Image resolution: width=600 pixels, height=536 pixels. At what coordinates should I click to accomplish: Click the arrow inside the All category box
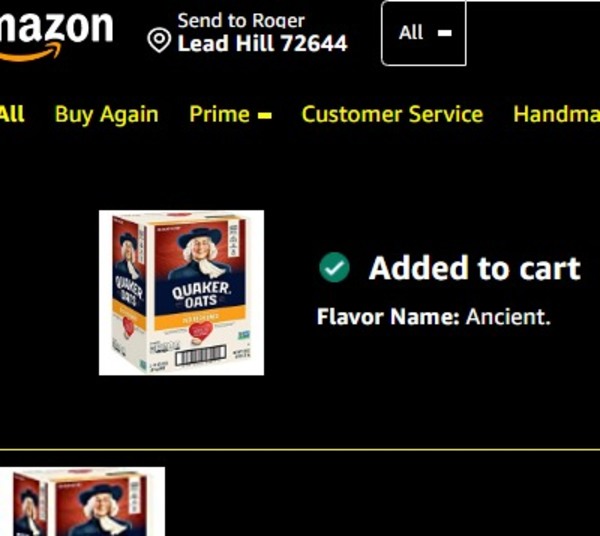[x=444, y=33]
